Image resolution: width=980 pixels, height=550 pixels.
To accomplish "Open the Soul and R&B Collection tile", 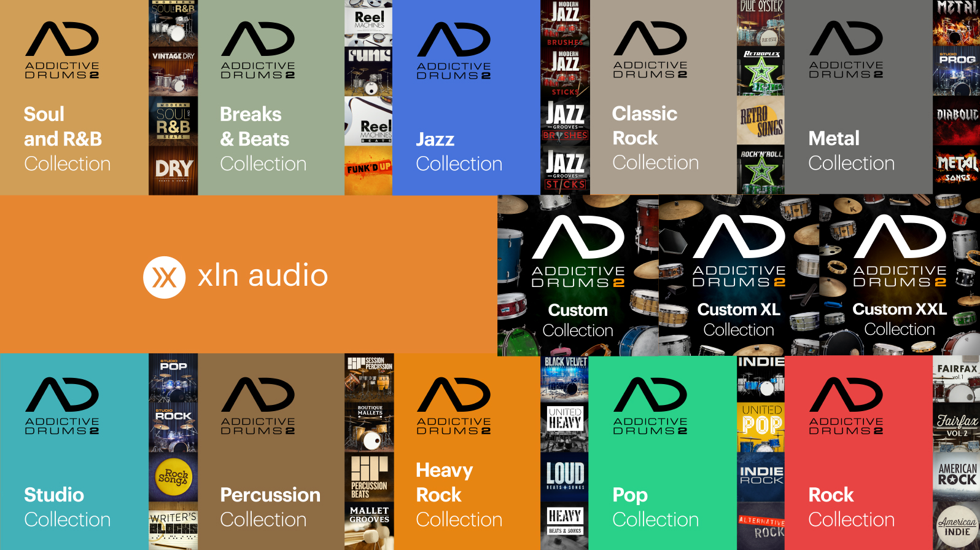I will (x=74, y=98).
